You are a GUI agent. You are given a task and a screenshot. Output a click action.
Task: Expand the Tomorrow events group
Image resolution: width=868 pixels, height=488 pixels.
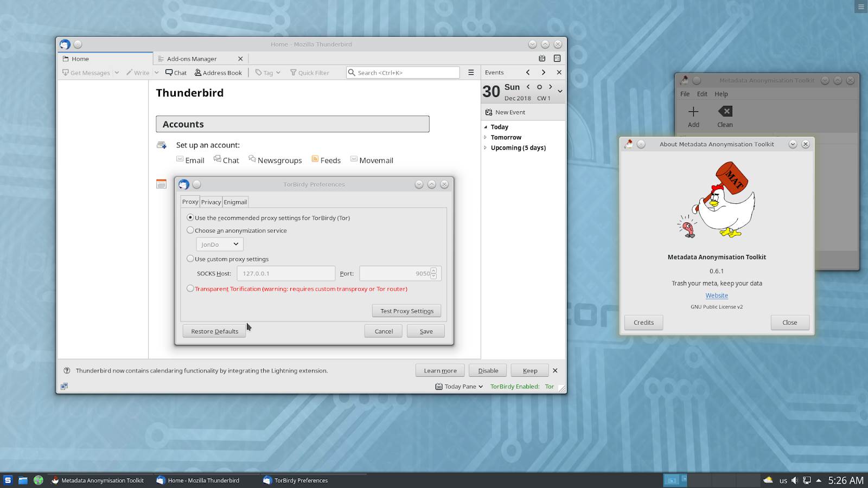(x=486, y=137)
